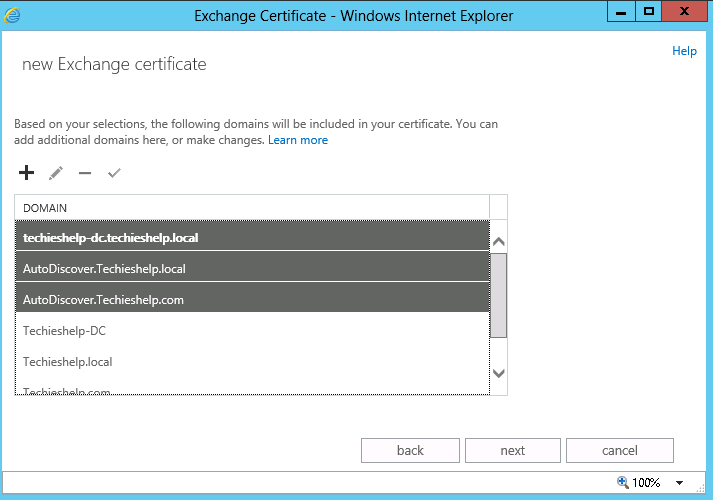
Task: Proceed with the next button
Action: [513, 450]
